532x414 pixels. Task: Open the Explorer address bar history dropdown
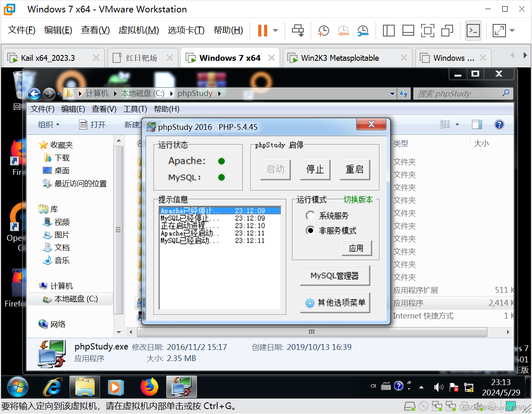[392, 94]
